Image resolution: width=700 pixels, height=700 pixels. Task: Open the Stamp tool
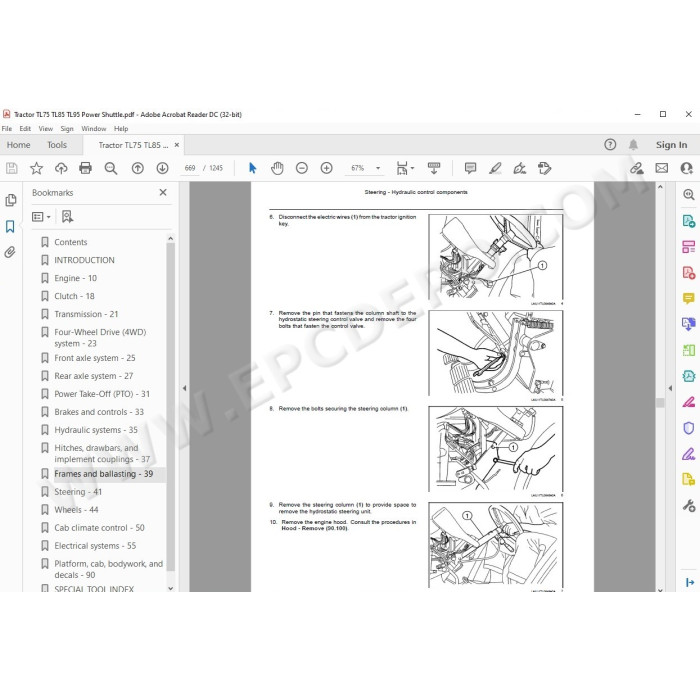(x=544, y=168)
